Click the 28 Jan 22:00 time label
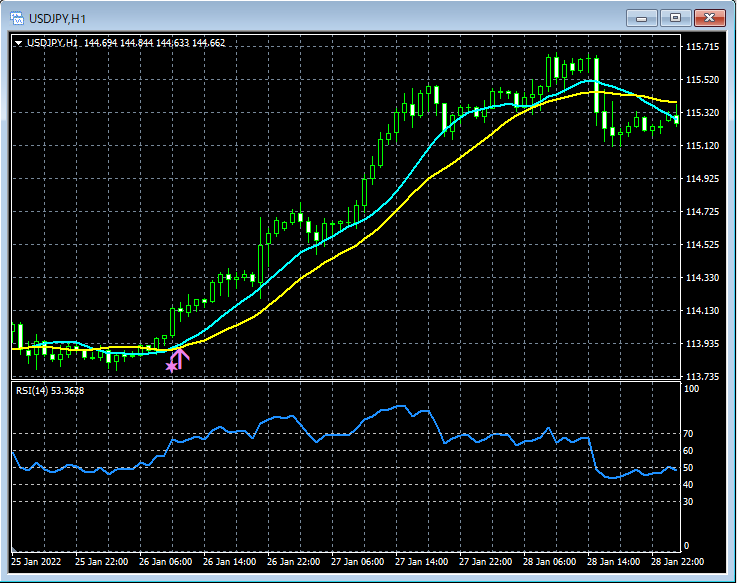Image resolution: width=738 pixels, height=583 pixels. (678, 561)
